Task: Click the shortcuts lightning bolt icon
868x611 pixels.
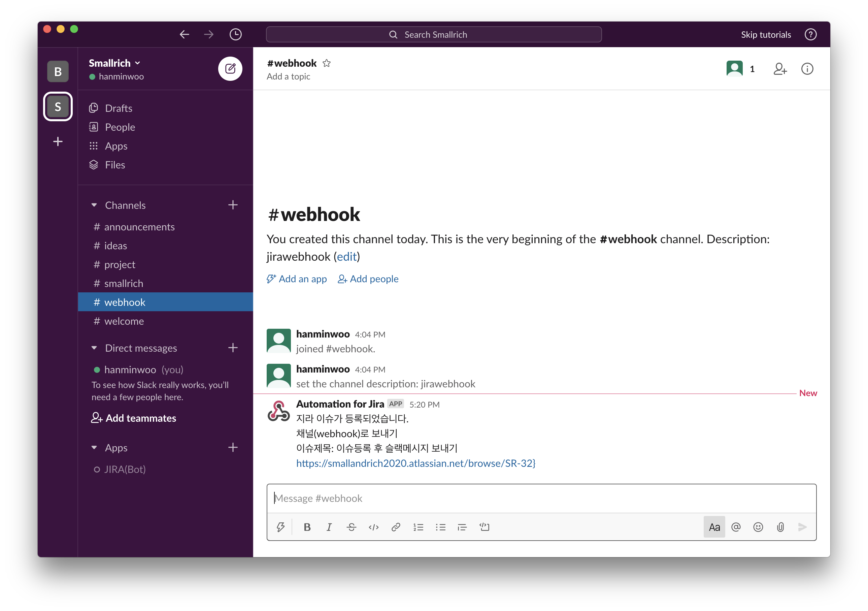Action: (280, 527)
